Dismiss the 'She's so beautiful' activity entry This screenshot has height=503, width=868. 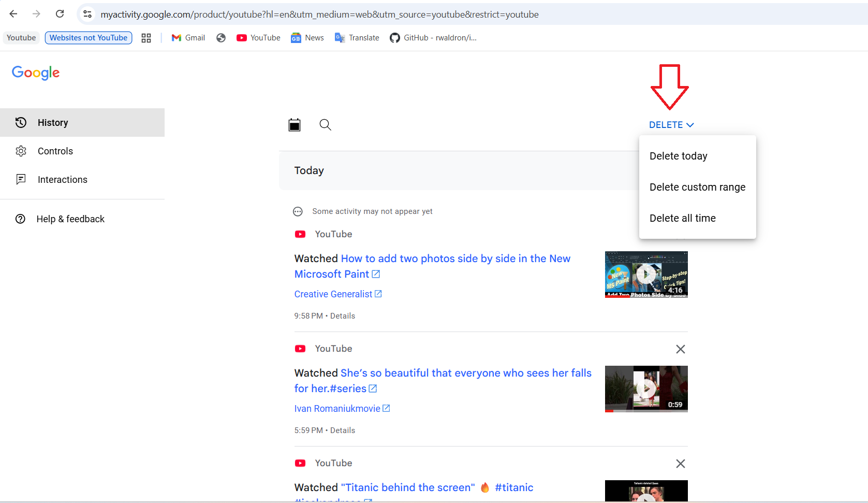680,349
